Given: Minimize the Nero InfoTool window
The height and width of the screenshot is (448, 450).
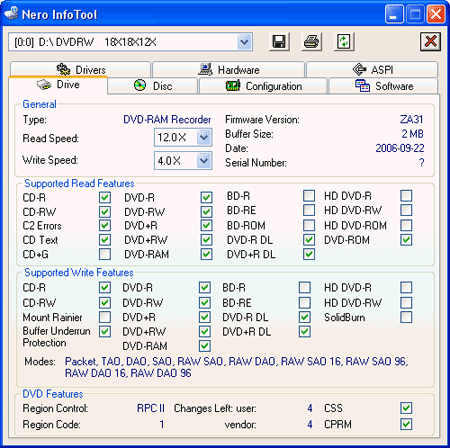Looking at the screenshot, I should tap(394, 14).
